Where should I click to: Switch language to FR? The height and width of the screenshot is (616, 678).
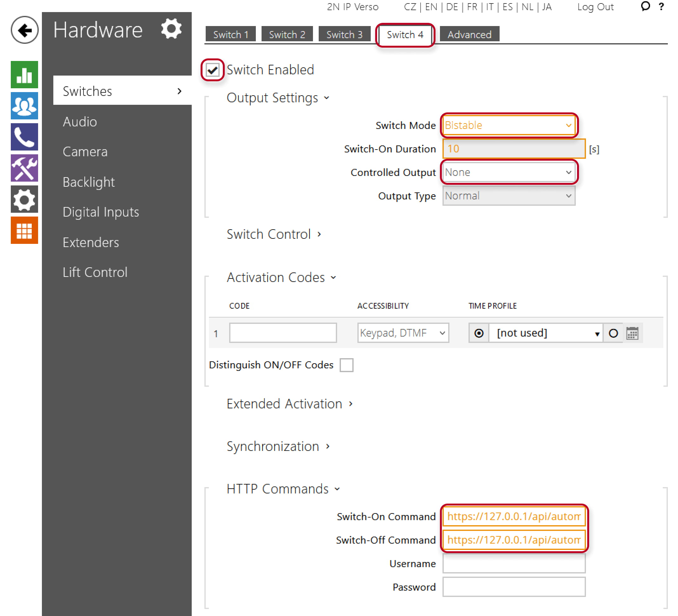(472, 7)
